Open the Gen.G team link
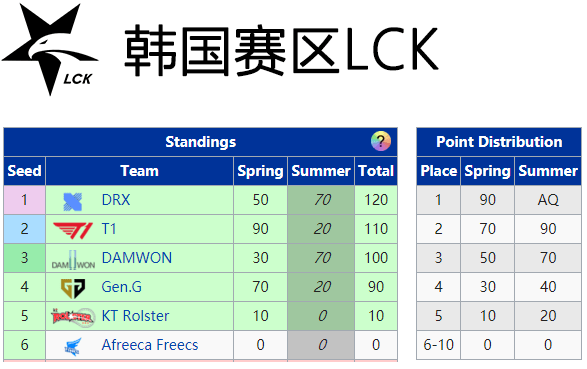 (122, 287)
